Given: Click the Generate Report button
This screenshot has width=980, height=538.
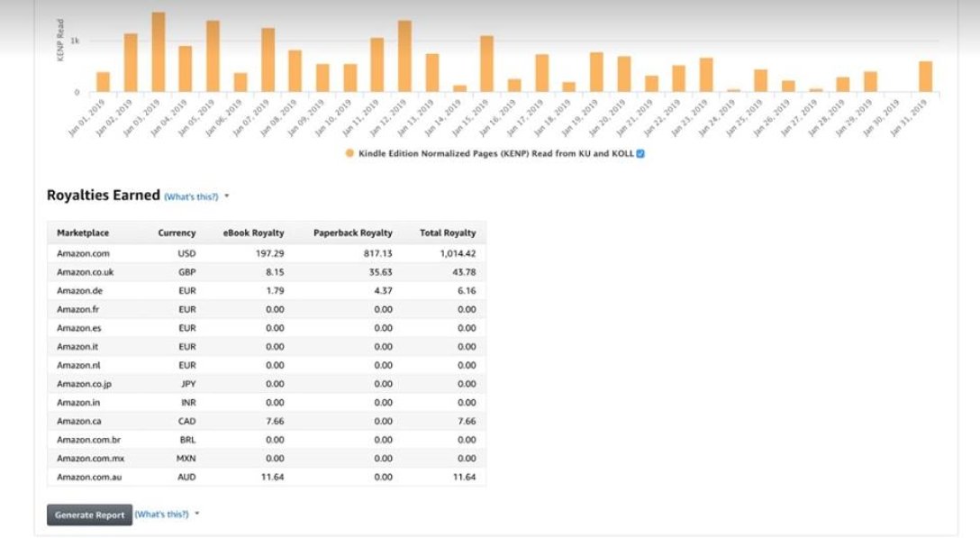Looking at the screenshot, I should pyautogui.click(x=89, y=515).
